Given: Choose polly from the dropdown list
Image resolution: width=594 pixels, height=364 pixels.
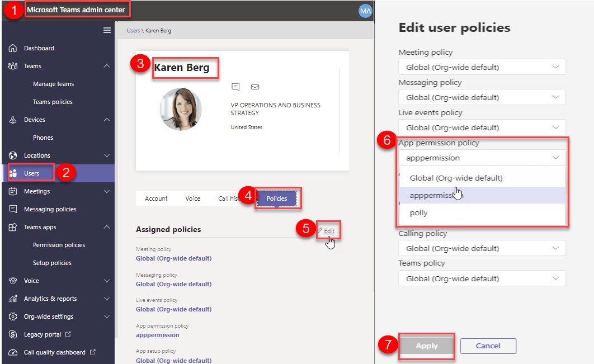Looking at the screenshot, I should pos(418,213).
